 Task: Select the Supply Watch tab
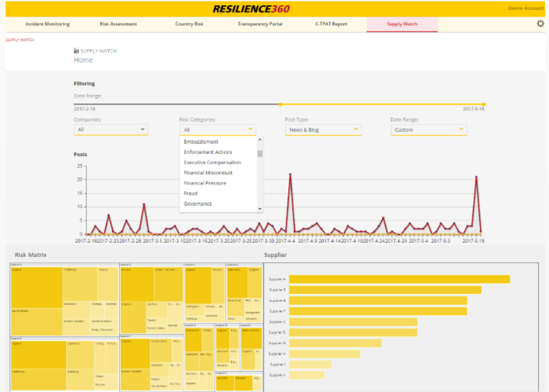[x=402, y=24]
